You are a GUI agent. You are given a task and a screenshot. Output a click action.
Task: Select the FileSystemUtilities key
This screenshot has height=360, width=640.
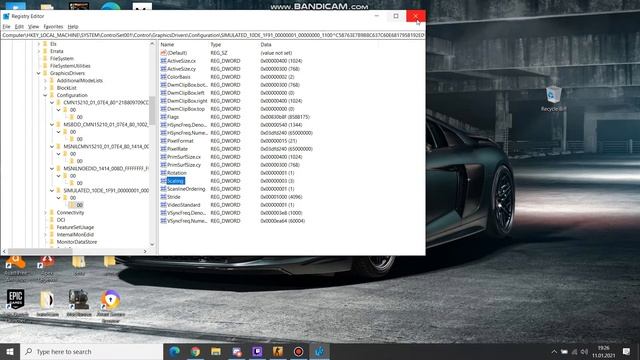tap(70, 66)
